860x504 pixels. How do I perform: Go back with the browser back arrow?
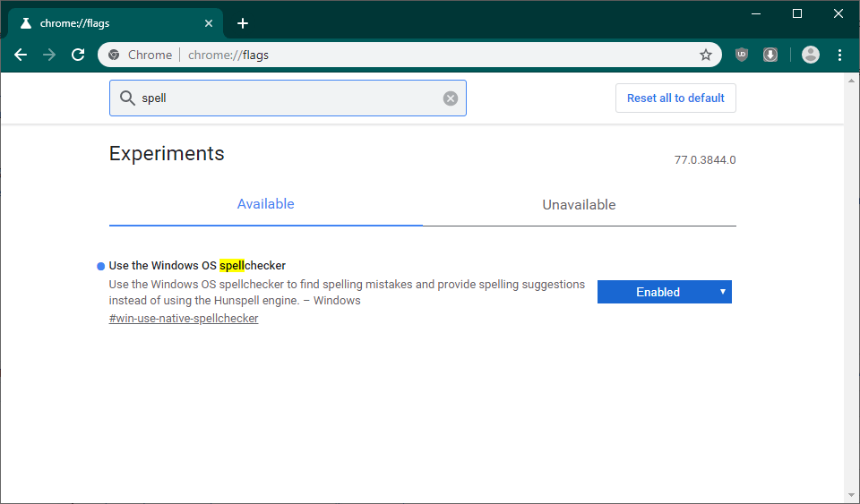click(x=21, y=55)
